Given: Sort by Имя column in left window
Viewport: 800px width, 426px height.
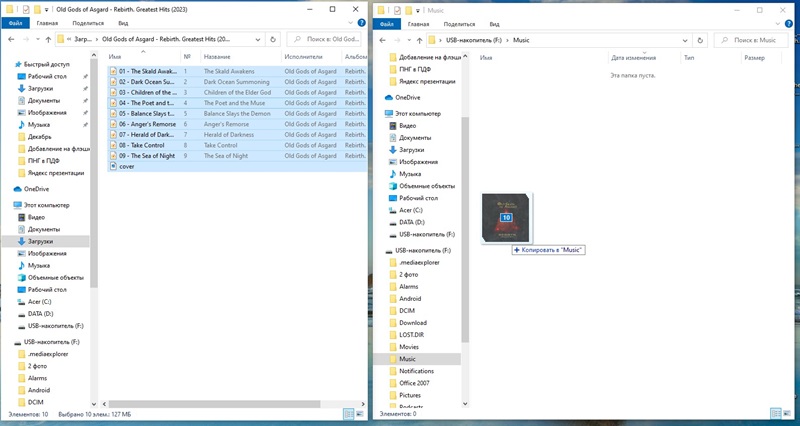Looking at the screenshot, I should click(x=143, y=57).
